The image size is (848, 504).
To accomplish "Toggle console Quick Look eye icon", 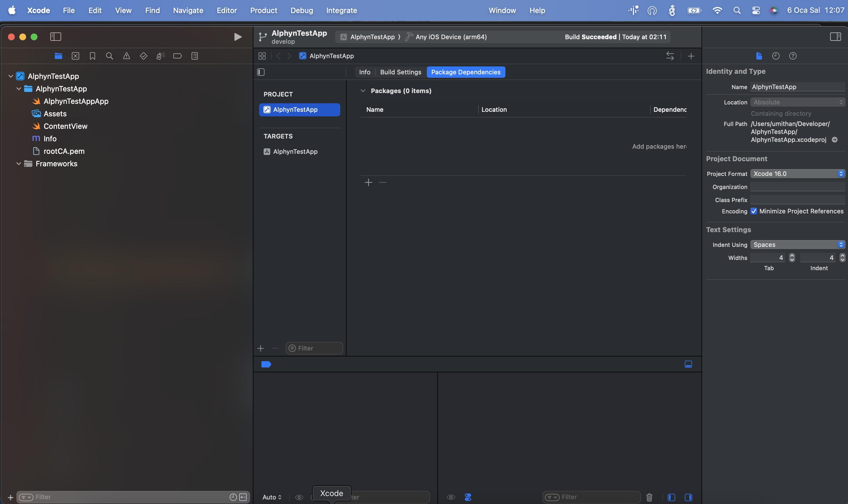I will [451, 497].
